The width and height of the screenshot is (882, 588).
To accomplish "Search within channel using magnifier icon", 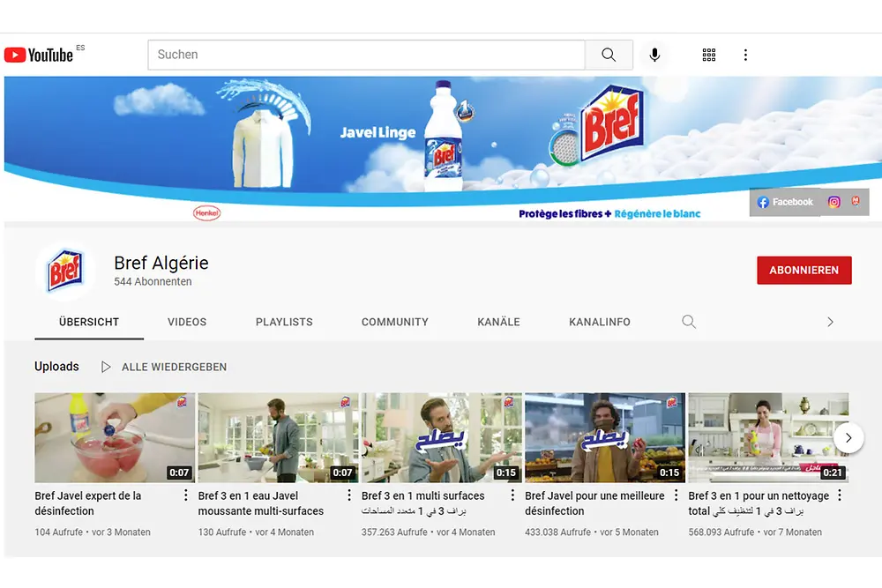I will point(689,322).
